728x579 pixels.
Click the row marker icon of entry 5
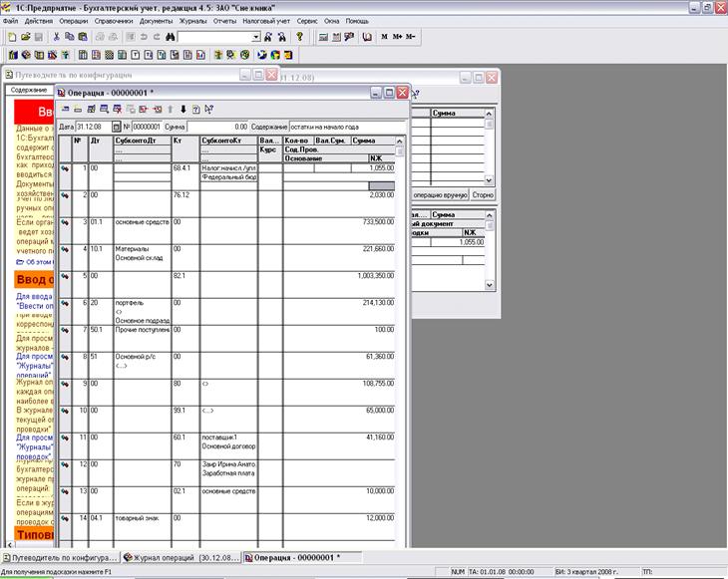65,276
